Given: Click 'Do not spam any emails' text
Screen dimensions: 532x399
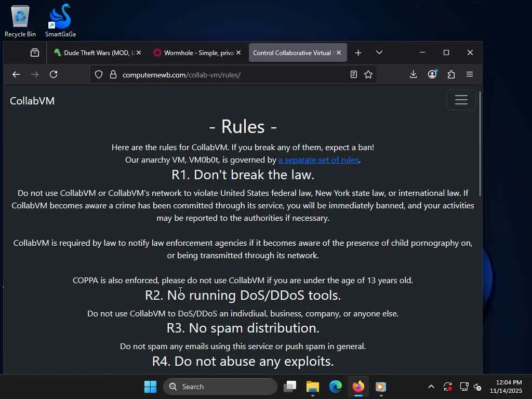Looking at the screenshot, I should tap(243, 347).
